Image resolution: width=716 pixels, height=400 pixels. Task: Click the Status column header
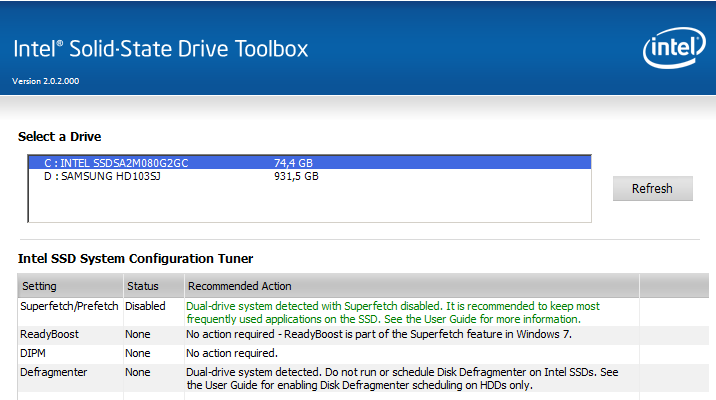142,286
